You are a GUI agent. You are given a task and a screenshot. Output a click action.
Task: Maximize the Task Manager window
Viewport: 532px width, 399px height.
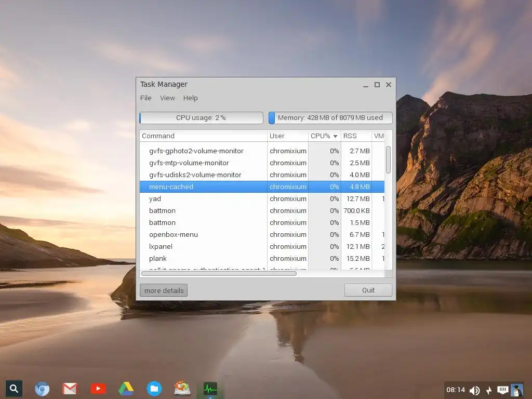(377, 85)
